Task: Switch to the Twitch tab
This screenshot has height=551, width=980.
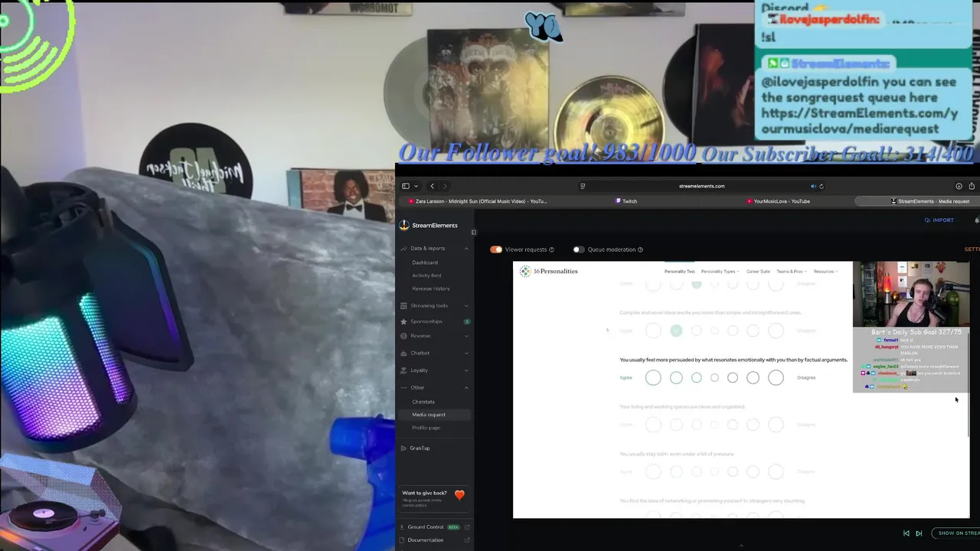Action: click(x=626, y=201)
